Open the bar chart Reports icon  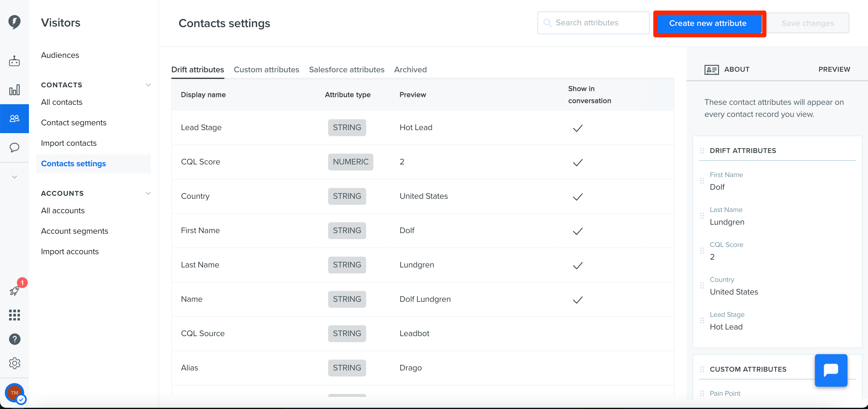[14, 90]
